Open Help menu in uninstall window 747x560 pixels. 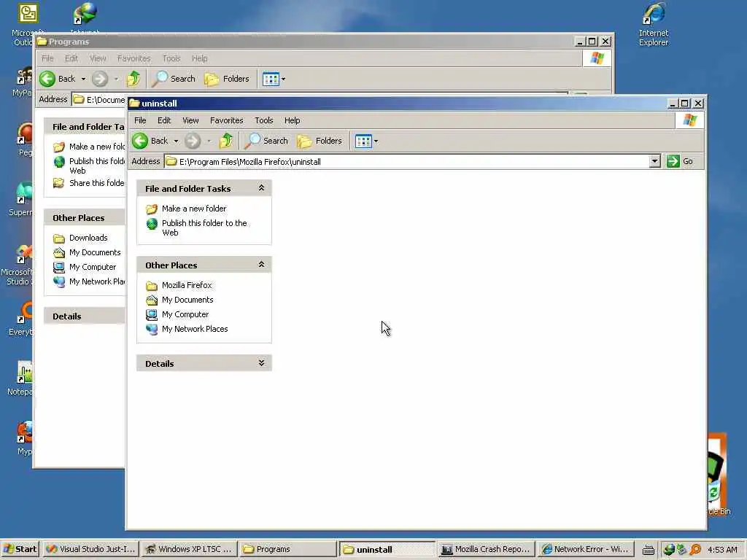coord(292,120)
